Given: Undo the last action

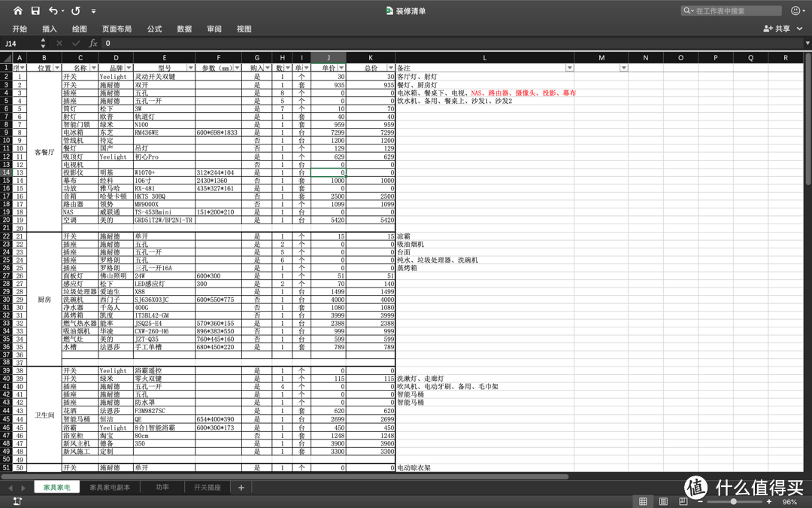Looking at the screenshot, I should [53, 11].
